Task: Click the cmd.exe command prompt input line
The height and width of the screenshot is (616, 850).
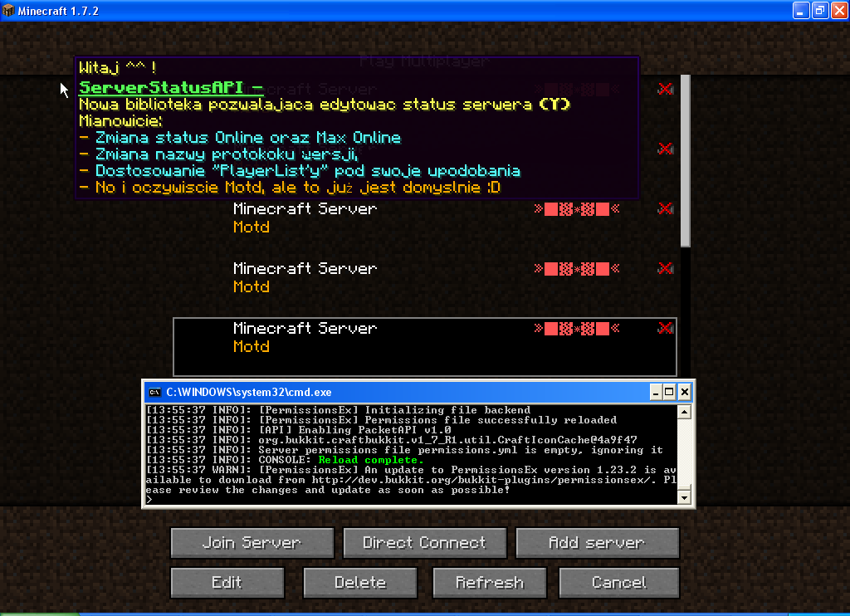Action: (x=412, y=500)
